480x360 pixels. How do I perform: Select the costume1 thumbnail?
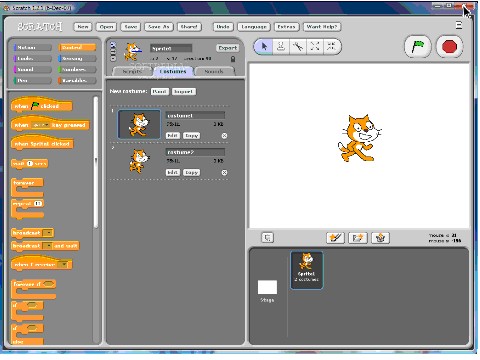pos(139,124)
